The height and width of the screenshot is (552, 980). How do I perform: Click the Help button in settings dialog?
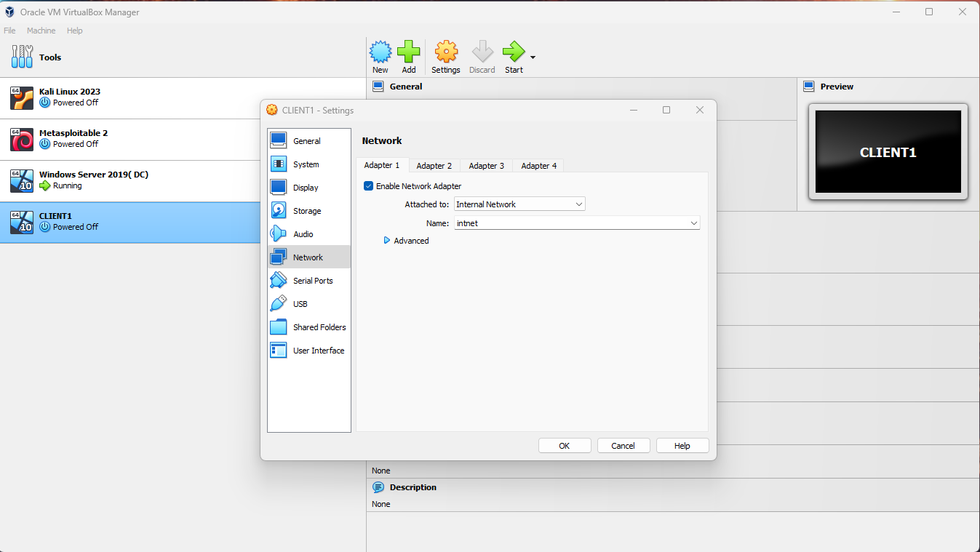point(682,446)
